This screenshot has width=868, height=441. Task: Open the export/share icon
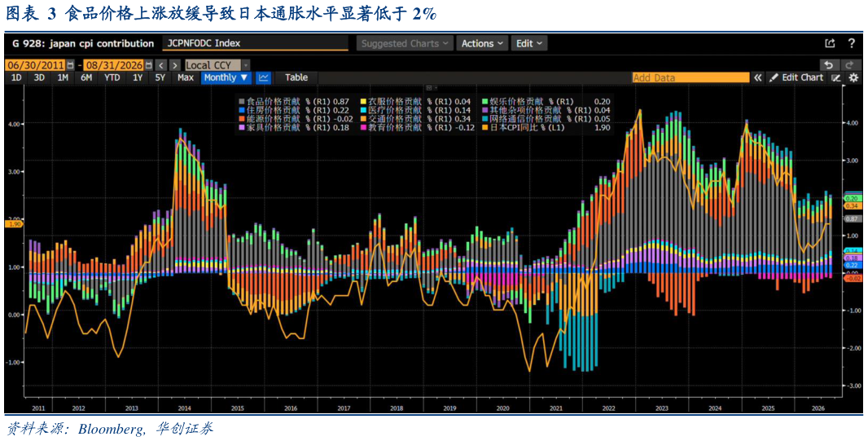830,43
